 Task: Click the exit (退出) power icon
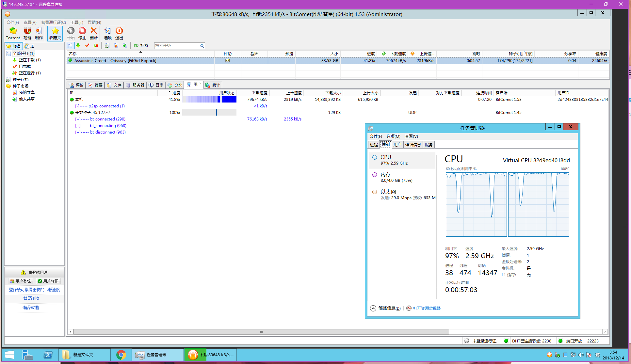point(119,31)
